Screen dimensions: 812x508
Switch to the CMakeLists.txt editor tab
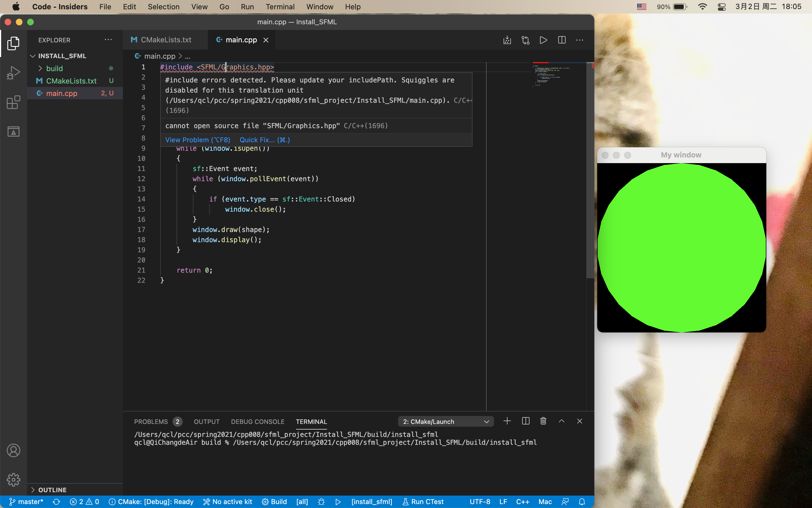click(166, 40)
